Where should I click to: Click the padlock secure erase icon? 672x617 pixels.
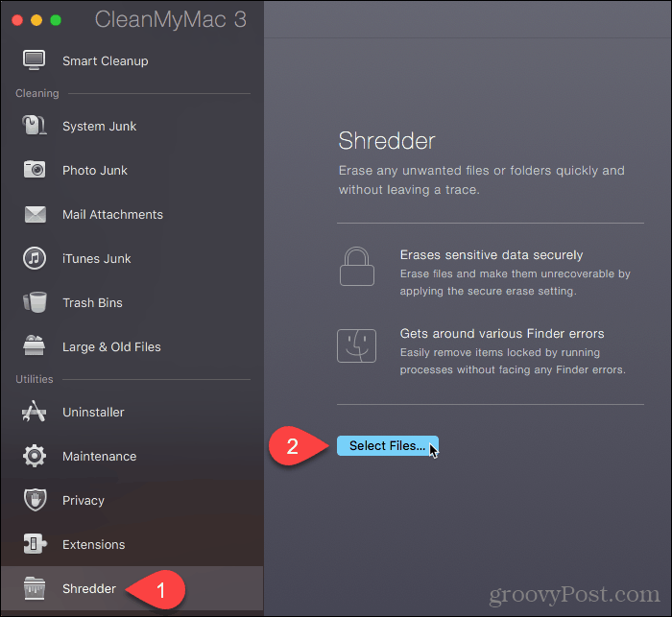point(357,266)
